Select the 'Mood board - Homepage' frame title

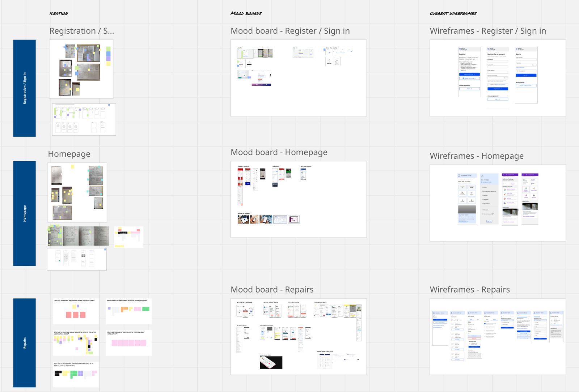coord(279,152)
